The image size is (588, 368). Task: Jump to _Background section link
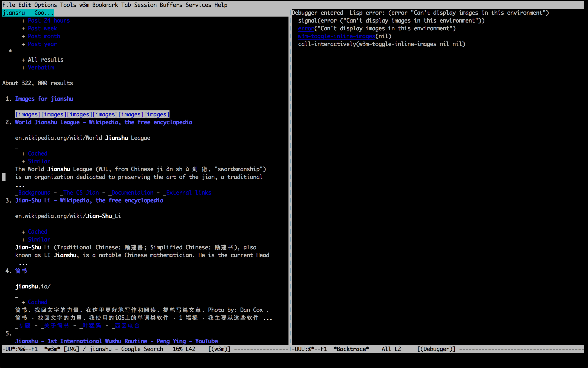coord(33,193)
